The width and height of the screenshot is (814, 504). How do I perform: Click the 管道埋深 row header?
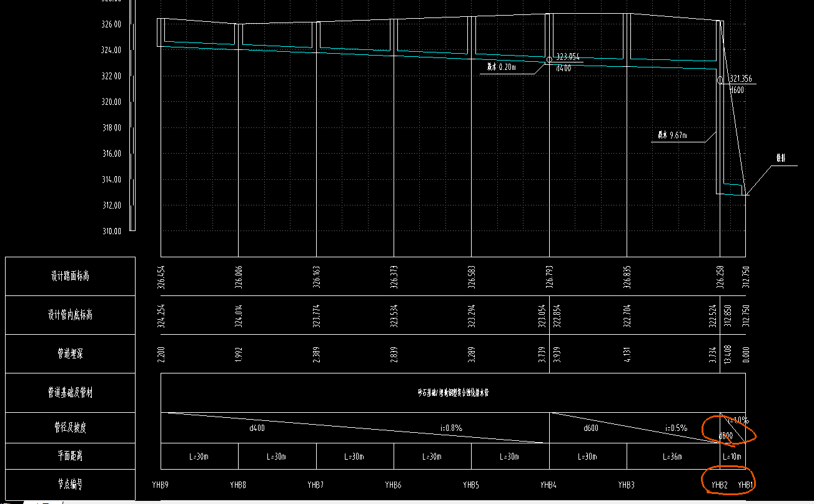[70, 354]
